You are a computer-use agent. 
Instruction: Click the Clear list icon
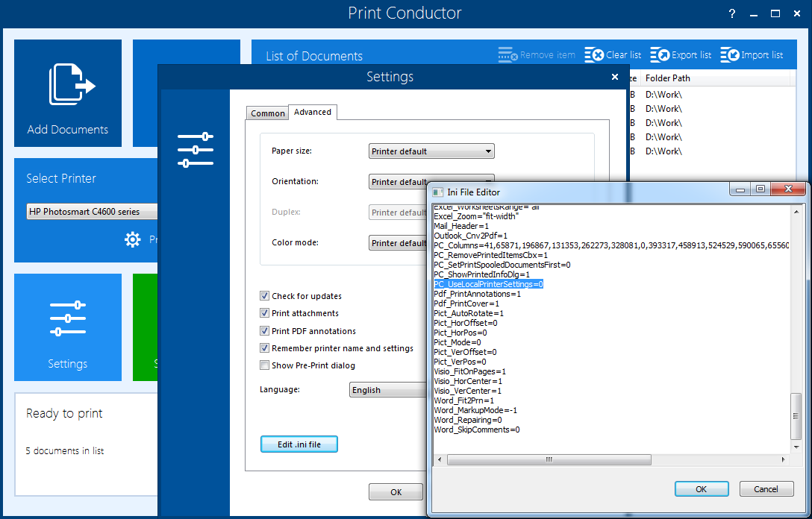(594, 55)
